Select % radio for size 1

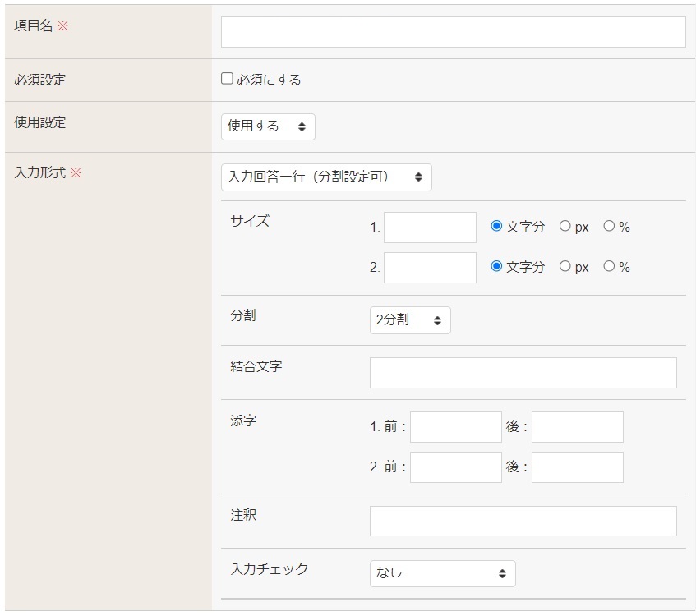pos(609,227)
